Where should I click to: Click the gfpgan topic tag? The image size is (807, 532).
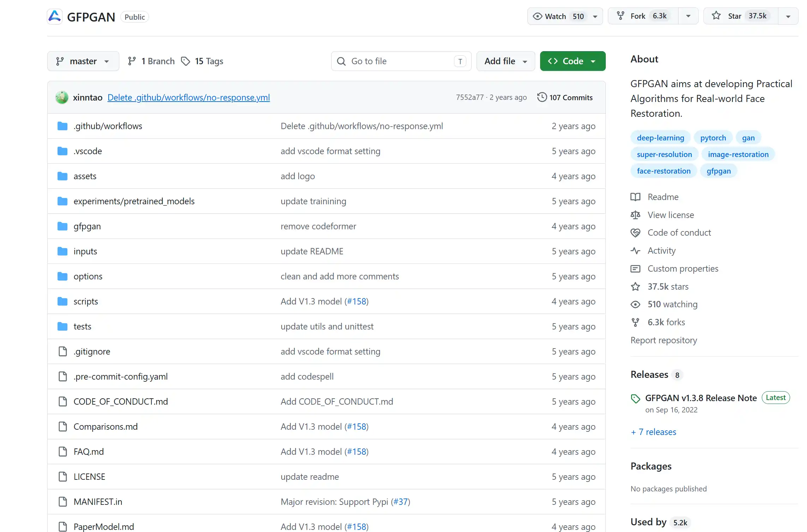tap(718, 171)
